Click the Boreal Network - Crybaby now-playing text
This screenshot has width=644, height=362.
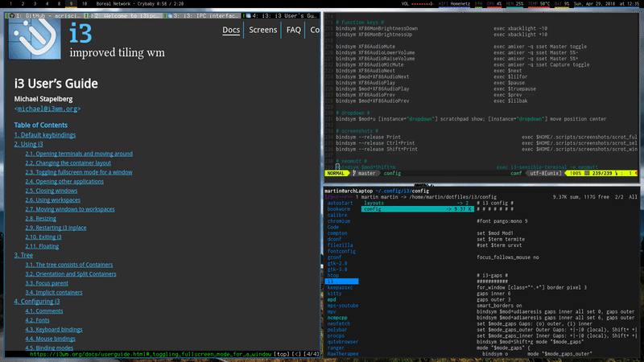140,4
